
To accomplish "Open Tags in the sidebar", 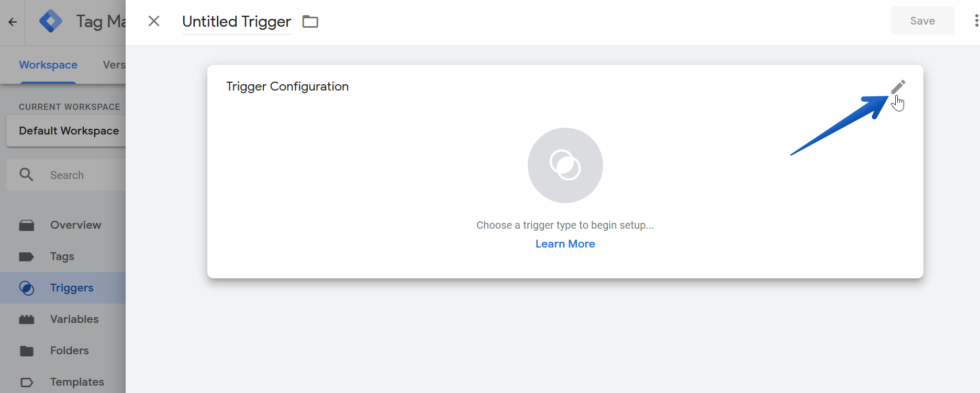I will [x=63, y=256].
